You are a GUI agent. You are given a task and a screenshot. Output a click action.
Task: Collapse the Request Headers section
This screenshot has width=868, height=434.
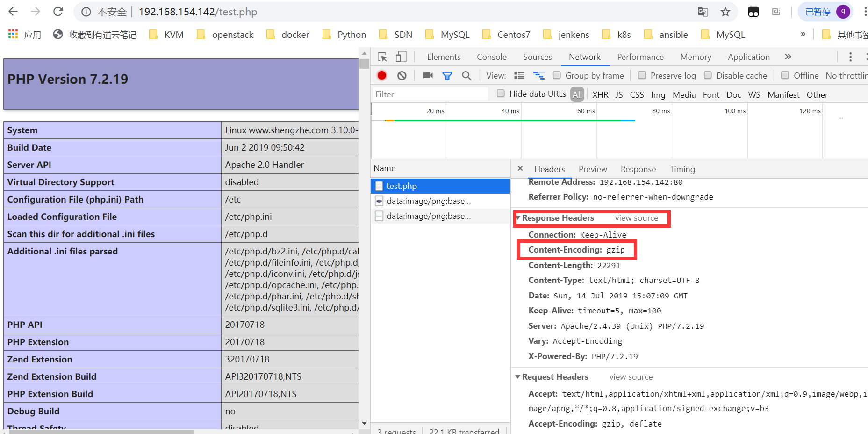[518, 377]
